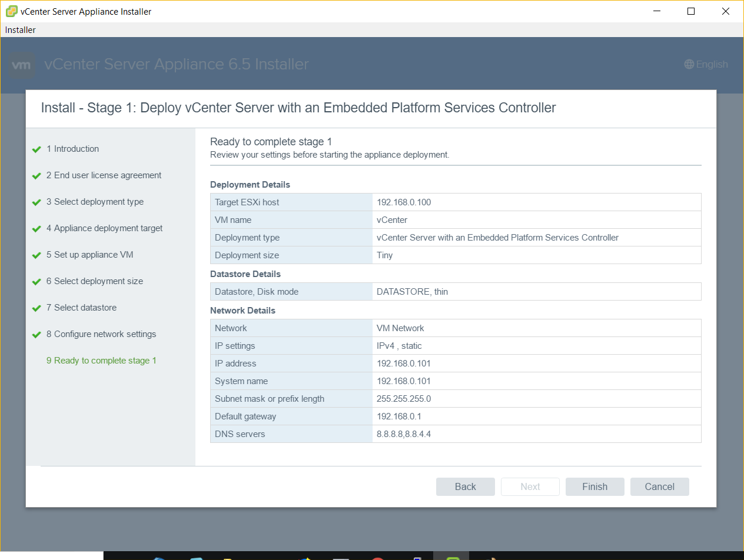Go to step 3 Select deployment type
The height and width of the screenshot is (560, 744).
95,202
